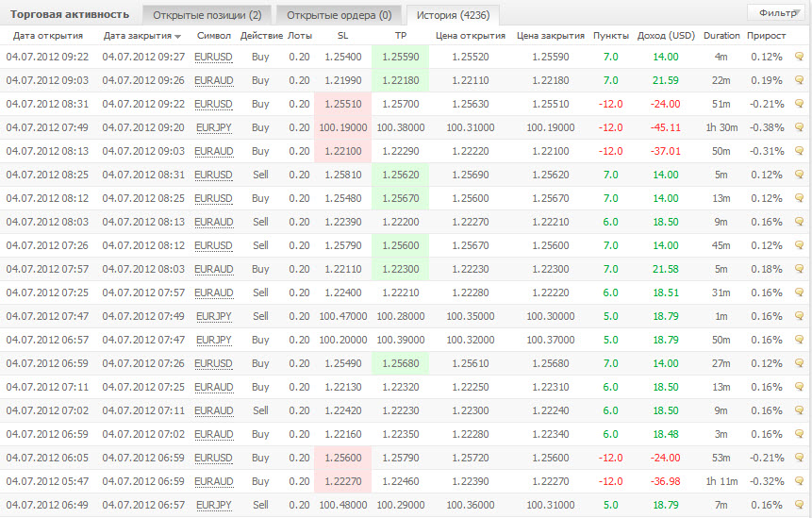Click open date 04.07.2012 05:47
Image resolution: width=812 pixels, height=518 pixels.
[x=47, y=481]
